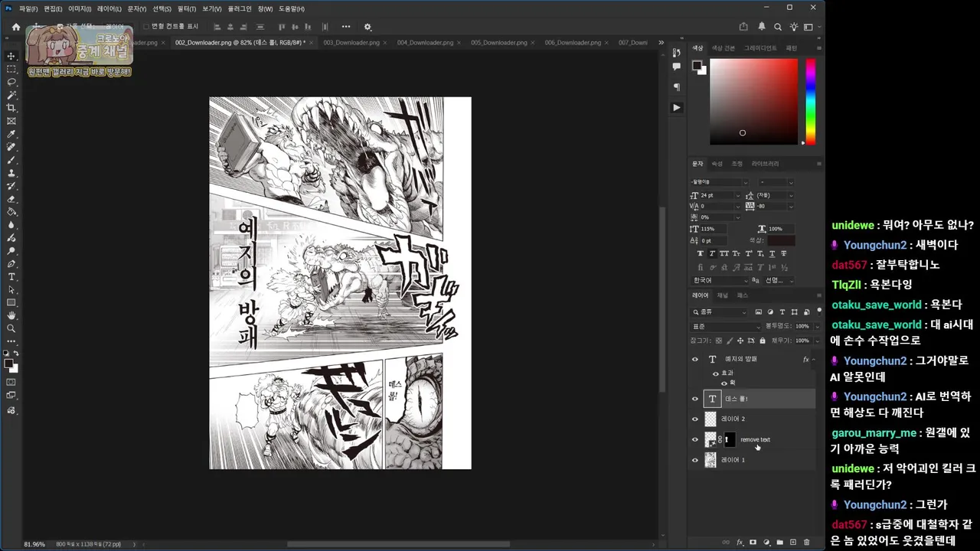
Task: Hide the '데스 롤!' text layer
Action: coord(695,399)
